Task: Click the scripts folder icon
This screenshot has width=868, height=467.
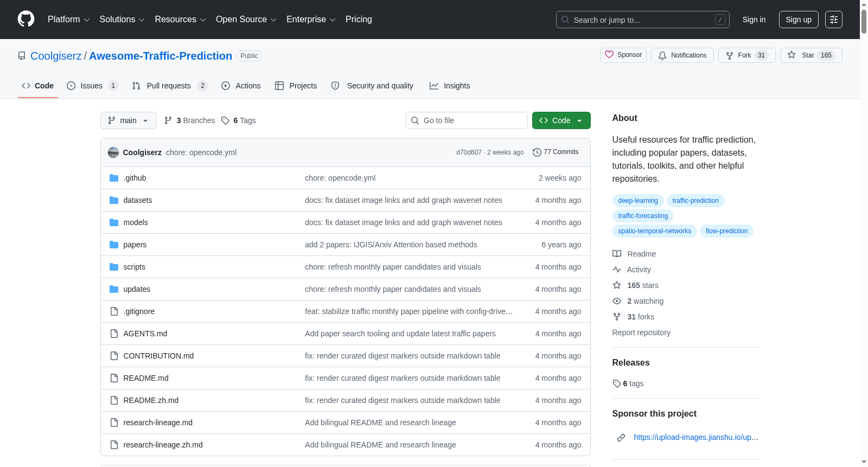Action: coord(114,267)
